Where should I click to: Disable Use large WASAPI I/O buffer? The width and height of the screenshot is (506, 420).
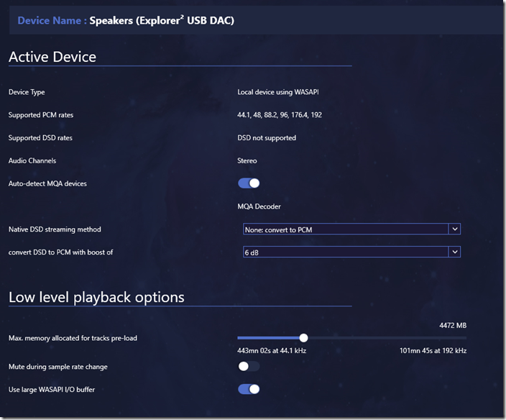pyautogui.click(x=249, y=389)
